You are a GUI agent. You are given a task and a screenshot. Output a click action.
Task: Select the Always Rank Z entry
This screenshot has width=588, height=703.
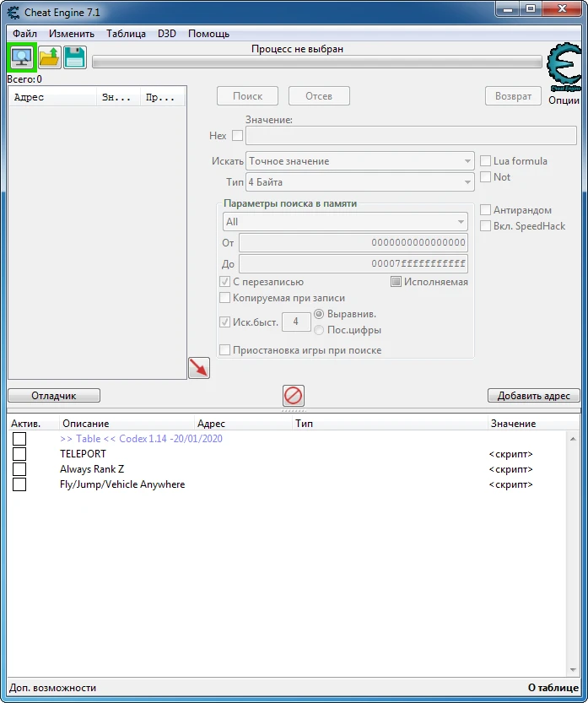pos(92,469)
